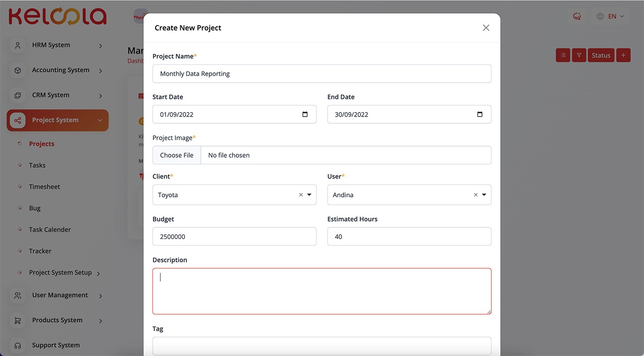Clear the Toyota client selection
Image resolution: width=644 pixels, height=356 pixels.
pos(301,195)
